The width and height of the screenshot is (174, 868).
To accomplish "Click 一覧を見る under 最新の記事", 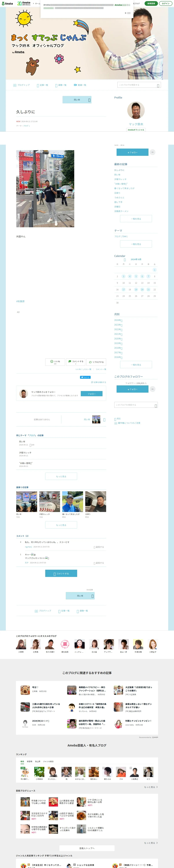I will coord(136,219).
